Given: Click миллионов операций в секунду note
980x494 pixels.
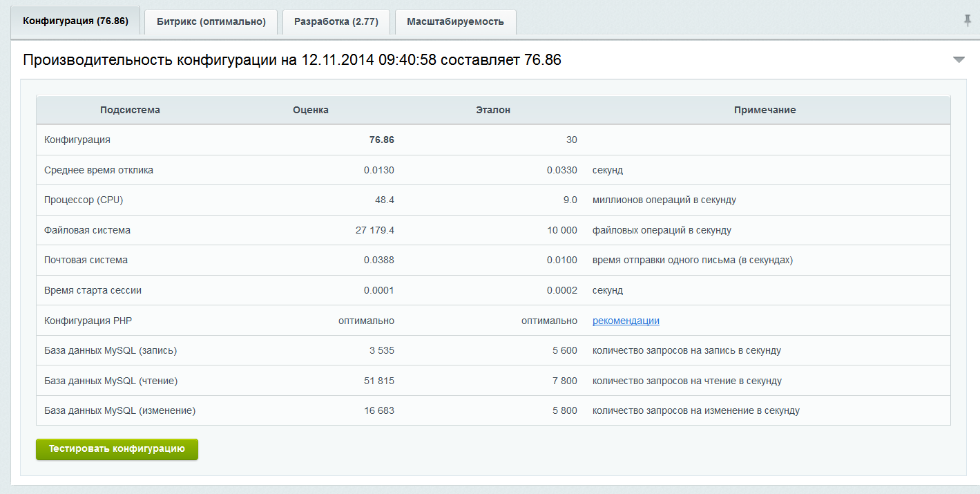Looking at the screenshot, I should (x=664, y=200).
